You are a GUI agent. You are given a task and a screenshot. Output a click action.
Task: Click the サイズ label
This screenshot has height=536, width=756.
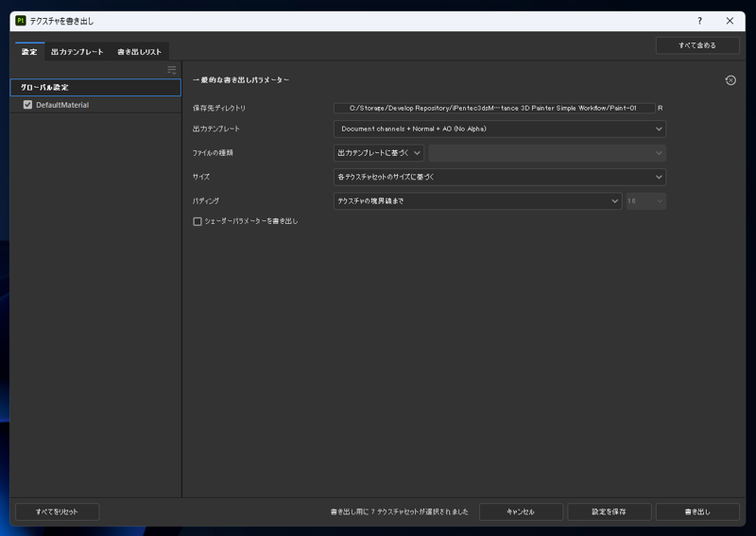coord(201,177)
